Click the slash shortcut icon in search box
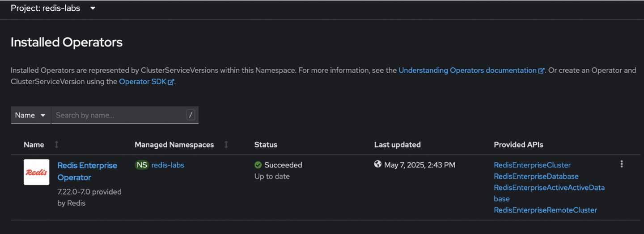644x234 pixels. pos(191,115)
